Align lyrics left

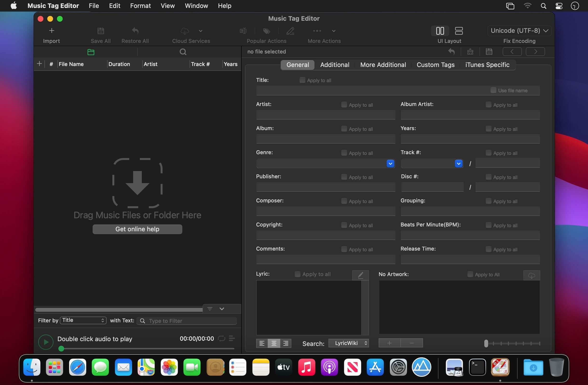tap(262, 343)
